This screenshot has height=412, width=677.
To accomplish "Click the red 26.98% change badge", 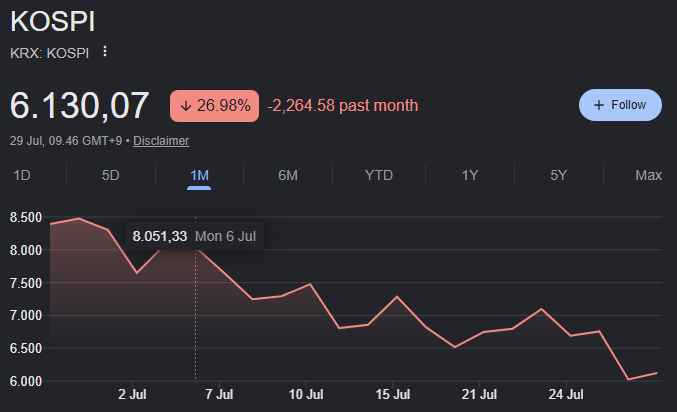I will click(215, 106).
